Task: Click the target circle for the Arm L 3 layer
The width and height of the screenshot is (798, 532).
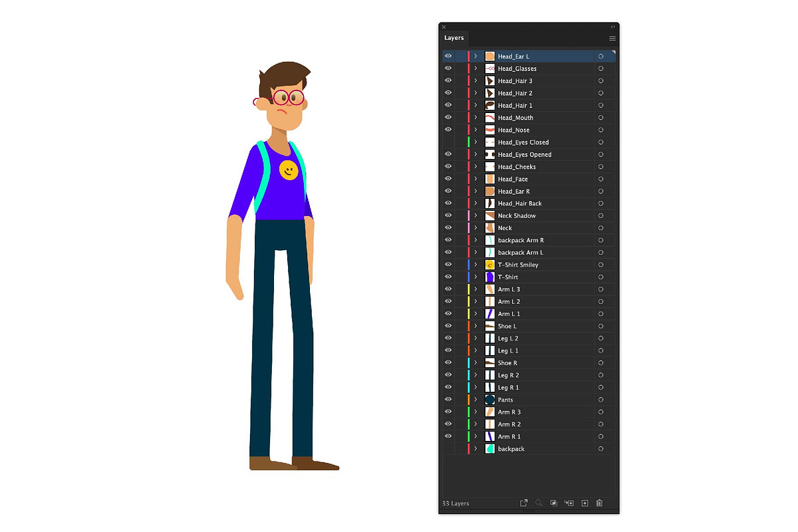Action: coord(601,289)
